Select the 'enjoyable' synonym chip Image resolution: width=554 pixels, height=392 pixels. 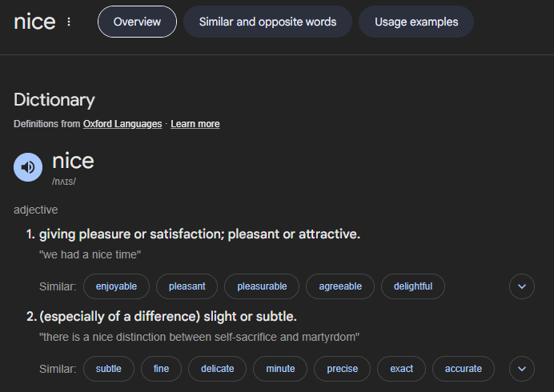point(116,286)
